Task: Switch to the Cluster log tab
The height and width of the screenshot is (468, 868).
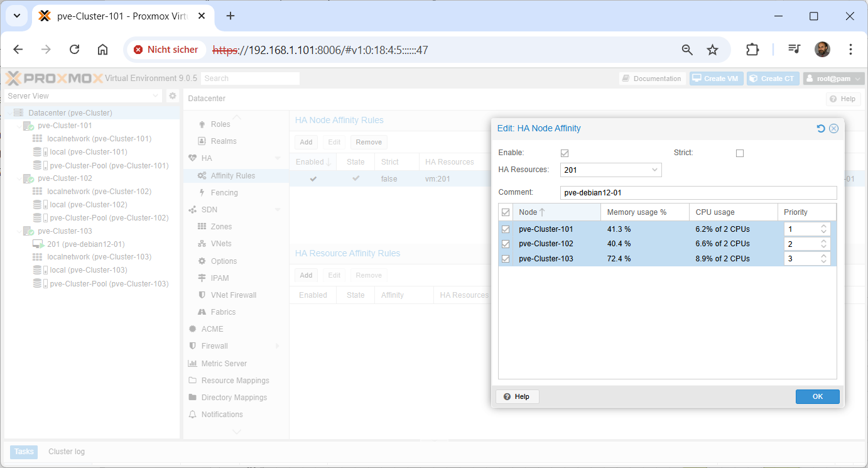Action: pos(66,452)
